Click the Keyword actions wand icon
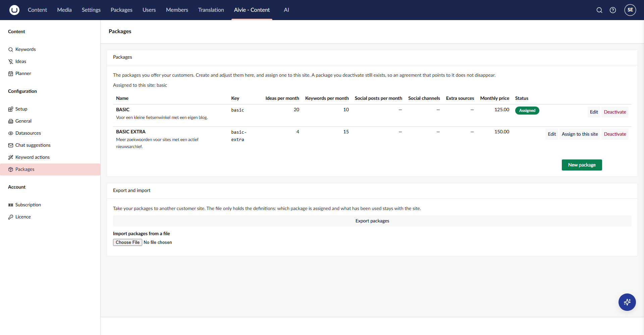Screen dimensions: 644x335 point(11,157)
